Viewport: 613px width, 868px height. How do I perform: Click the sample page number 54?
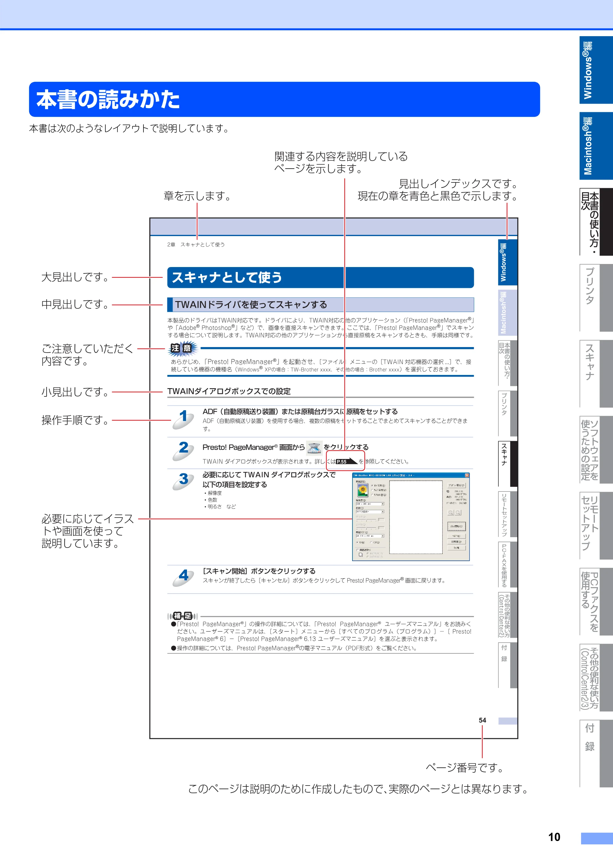point(482,720)
